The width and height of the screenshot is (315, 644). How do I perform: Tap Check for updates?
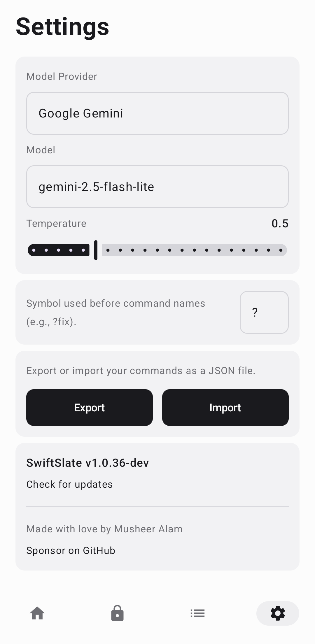point(69,484)
